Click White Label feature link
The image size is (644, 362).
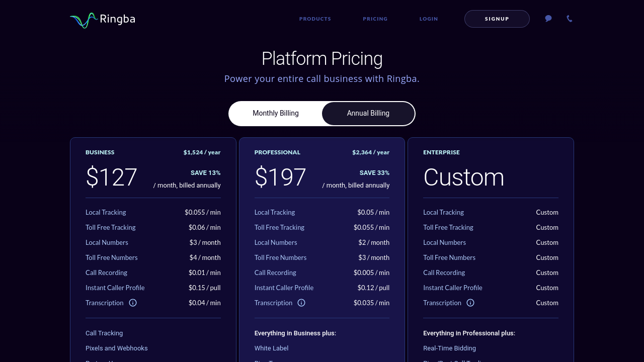pyautogui.click(x=271, y=348)
